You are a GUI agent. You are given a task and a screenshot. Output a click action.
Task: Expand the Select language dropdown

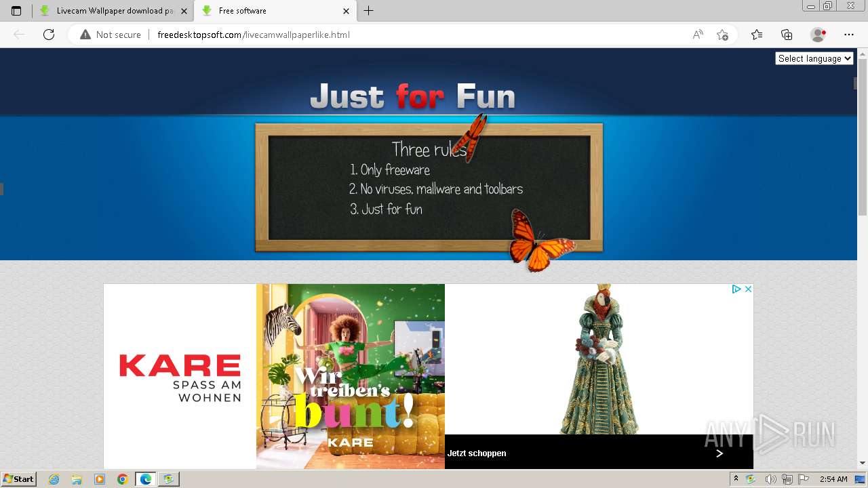coord(814,58)
